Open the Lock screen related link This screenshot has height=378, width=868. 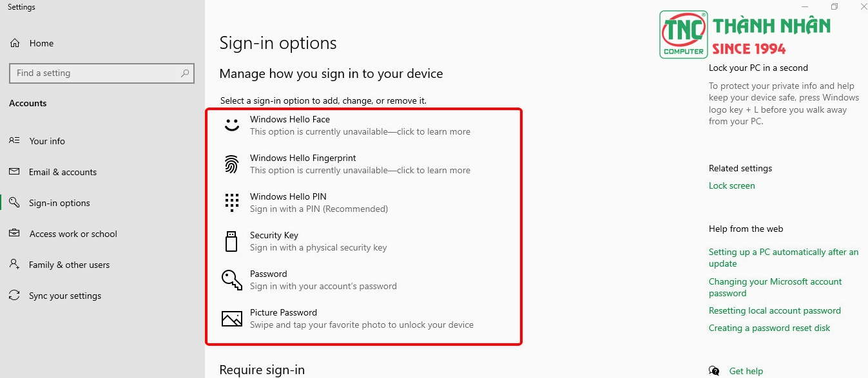click(x=731, y=185)
